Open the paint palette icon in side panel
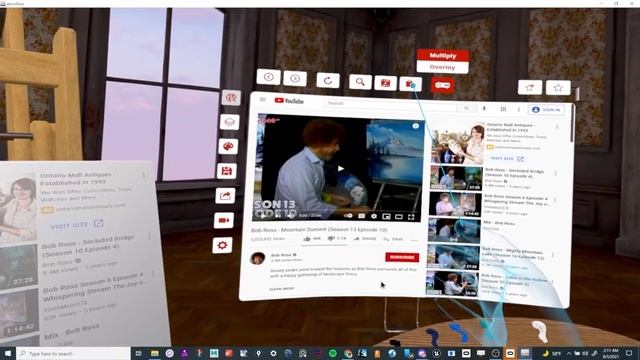This screenshot has height=360, width=640. (x=228, y=146)
